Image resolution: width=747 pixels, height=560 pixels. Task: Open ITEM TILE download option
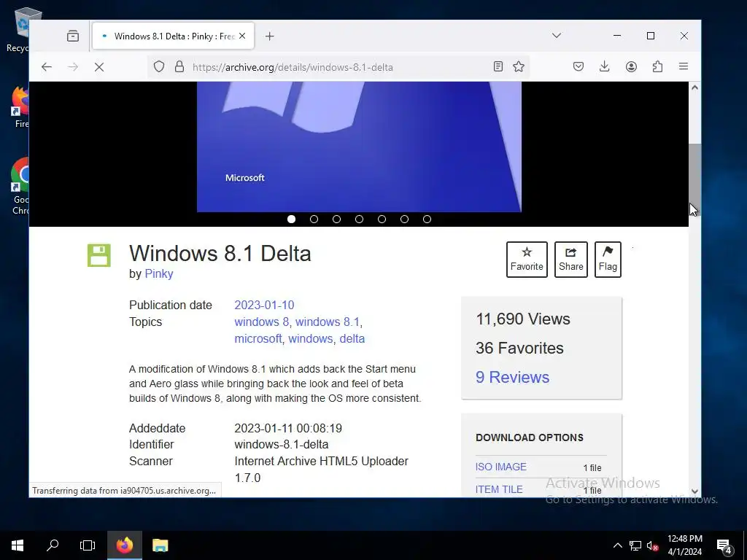[x=499, y=489]
